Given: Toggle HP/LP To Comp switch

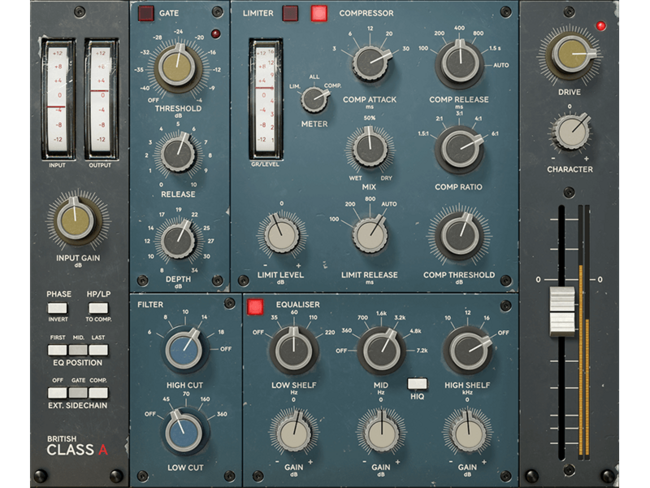Looking at the screenshot, I should coord(98,308).
